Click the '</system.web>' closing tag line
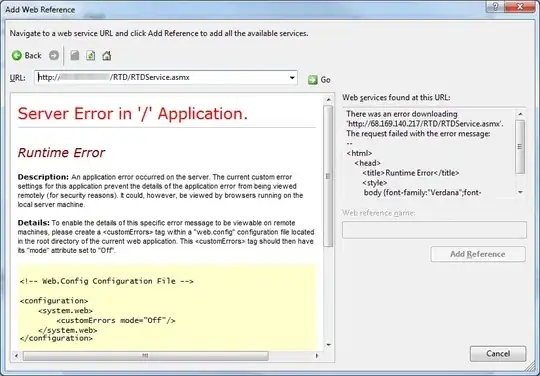 (x=68, y=330)
